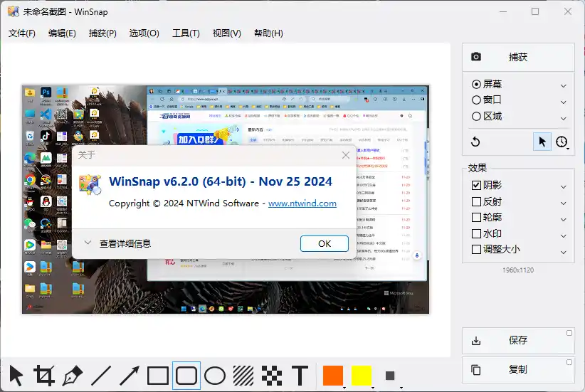Click the WinSnap logo in About dialog
The image size is (585, 392).
point(90,185)
